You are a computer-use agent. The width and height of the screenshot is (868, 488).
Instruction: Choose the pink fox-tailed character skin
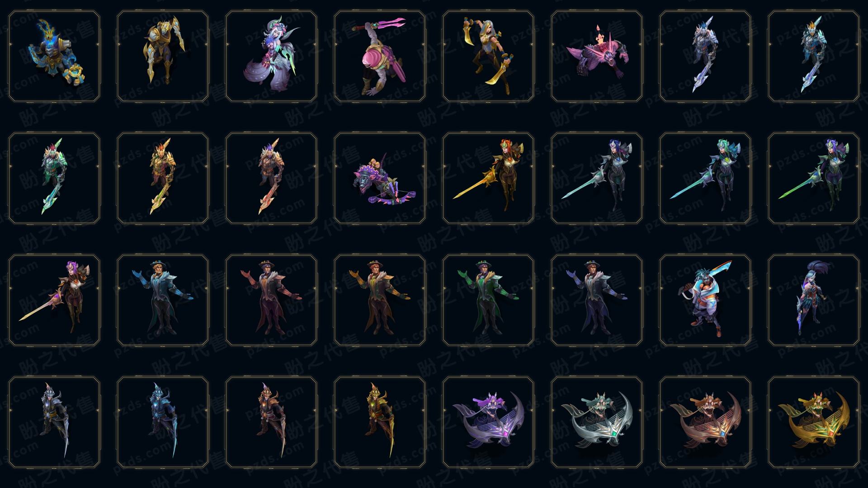click(x=271, y=56)
